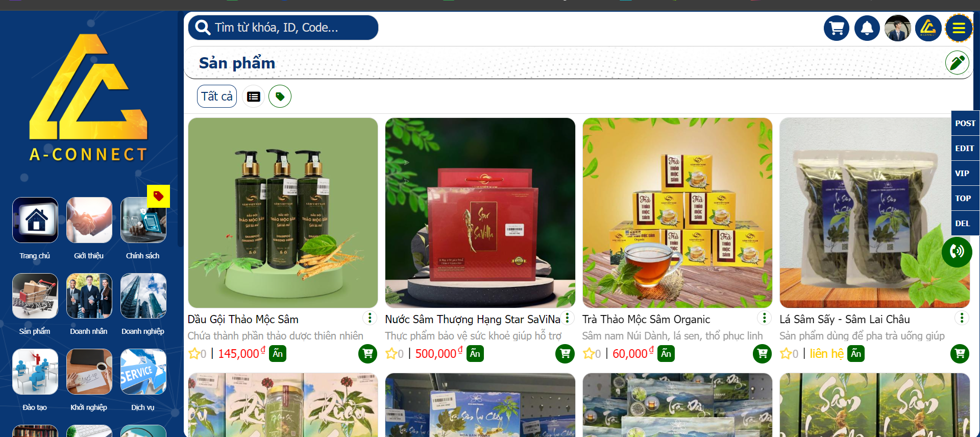The height and width of the screenshot is (437, 980).
Task: Toggle the Ẩn badge on Nước Sâm Star SaViNa
Action: pyautogui.click(x=475, y=353)
